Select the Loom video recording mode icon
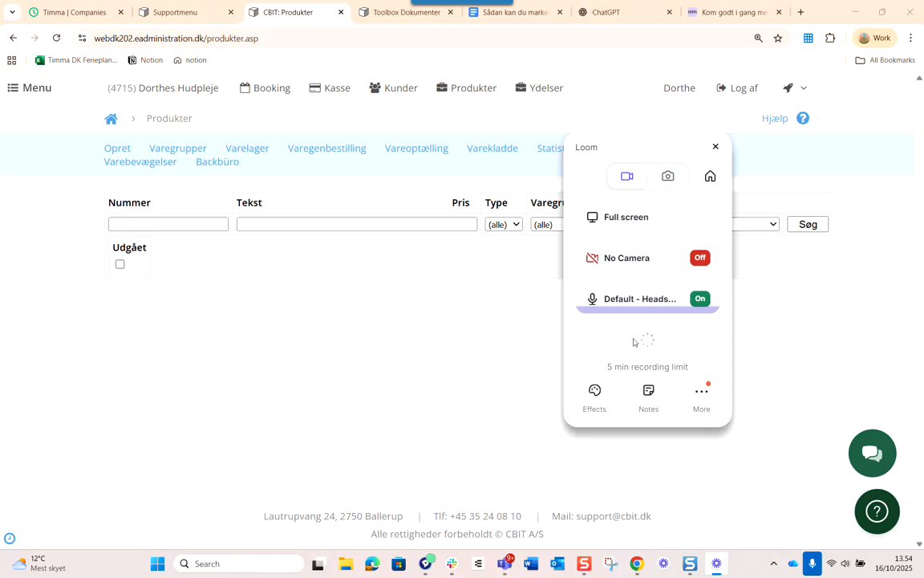Viewport: 924px width, 578px height. tap(627, 177)
